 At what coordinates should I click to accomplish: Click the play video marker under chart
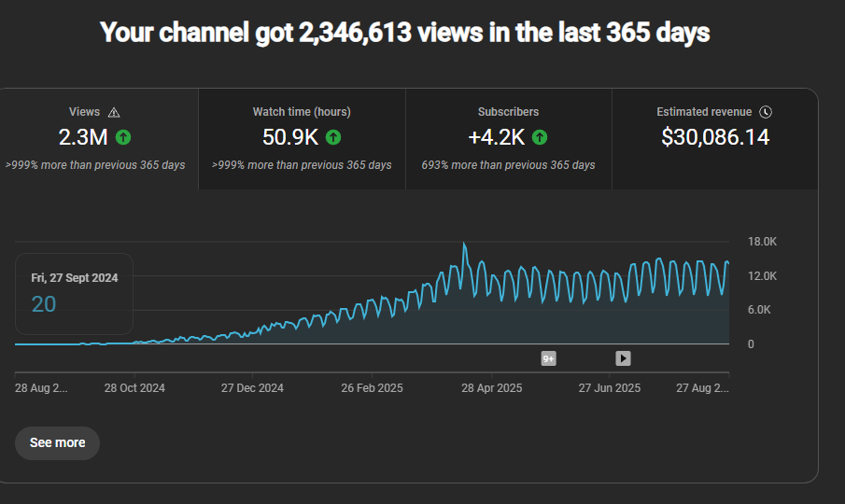pyautogui.click(x=623, y=358)
